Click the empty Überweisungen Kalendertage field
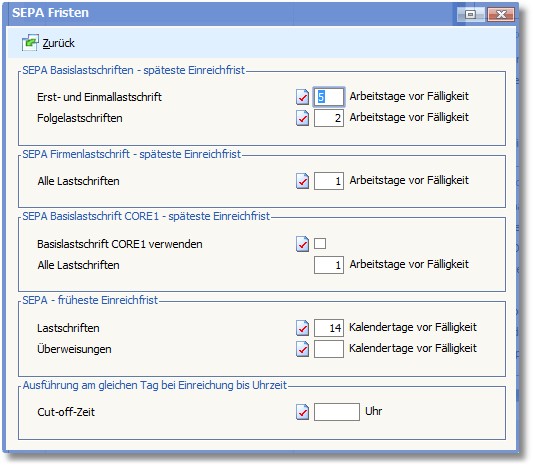The height and width of the screenshot is (467, 533). pyautogui.click(x=329, y=349)
